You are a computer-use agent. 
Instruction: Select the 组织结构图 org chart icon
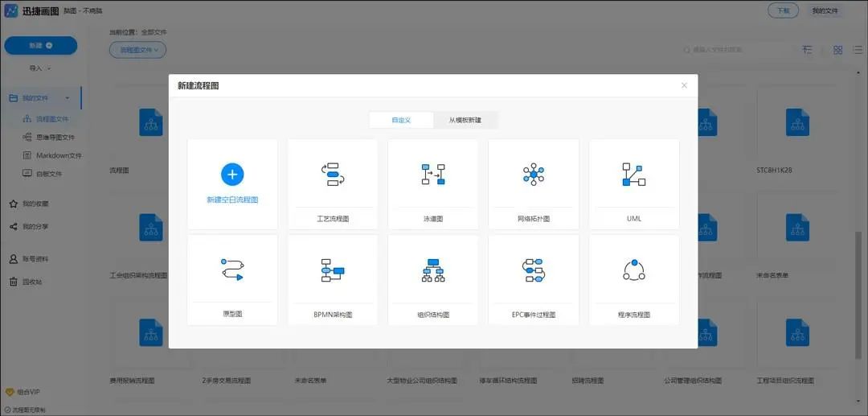(x=433, y=270)
